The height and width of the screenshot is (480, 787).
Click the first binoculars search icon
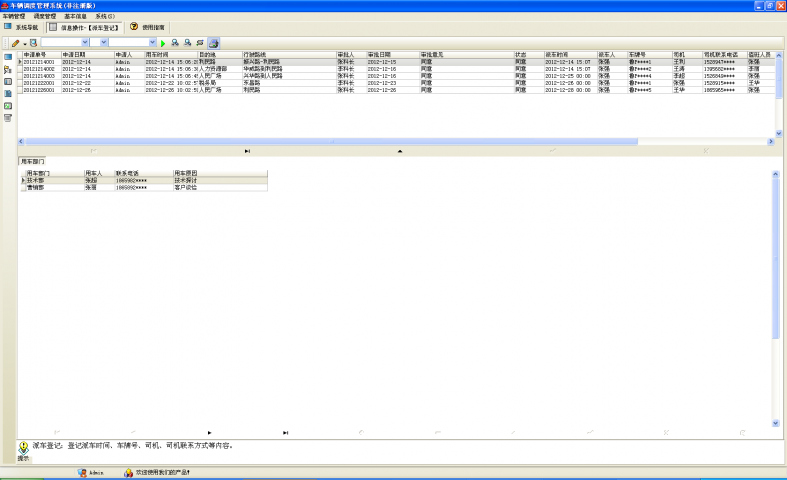pos(175,44)
